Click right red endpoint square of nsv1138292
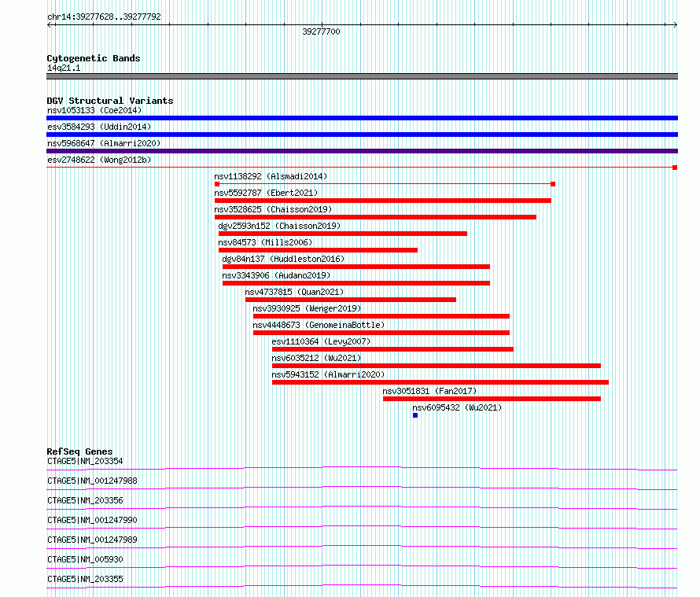 (553, 184)
